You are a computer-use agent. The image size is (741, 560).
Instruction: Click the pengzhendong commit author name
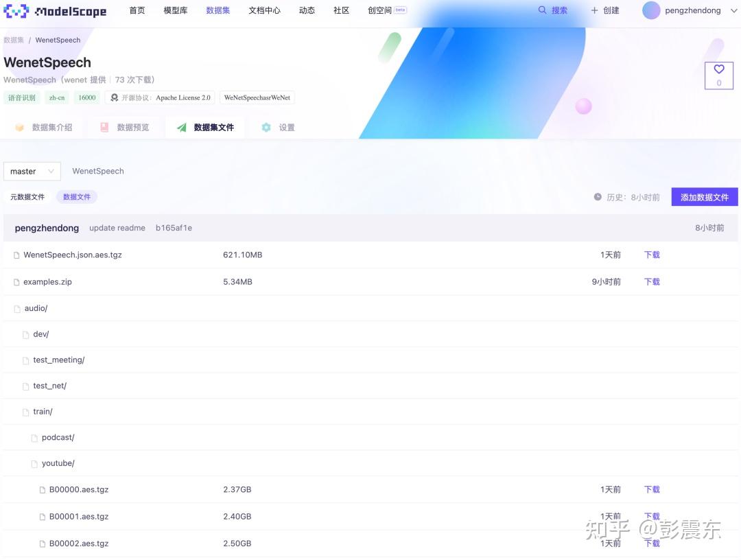pyautogui.click(x=47, y=228)
